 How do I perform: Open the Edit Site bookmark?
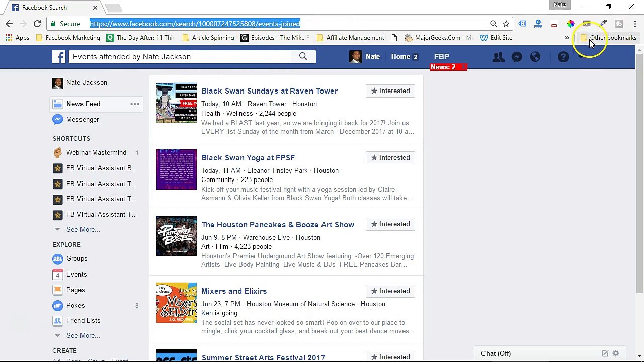[496, 38]
